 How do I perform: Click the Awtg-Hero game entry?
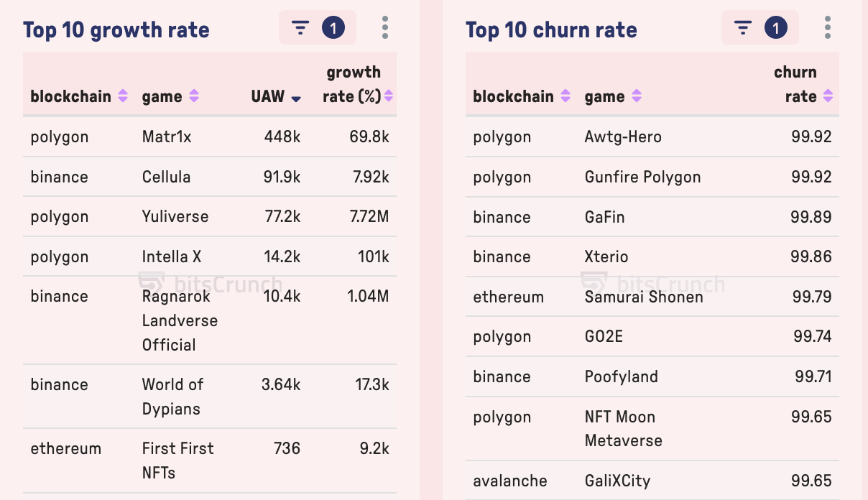point(623,136)
